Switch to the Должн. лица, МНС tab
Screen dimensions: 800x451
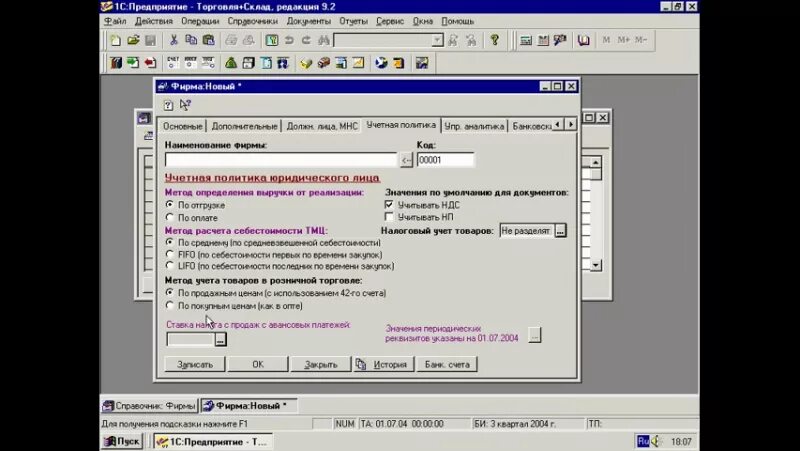[x=322, y=126]
